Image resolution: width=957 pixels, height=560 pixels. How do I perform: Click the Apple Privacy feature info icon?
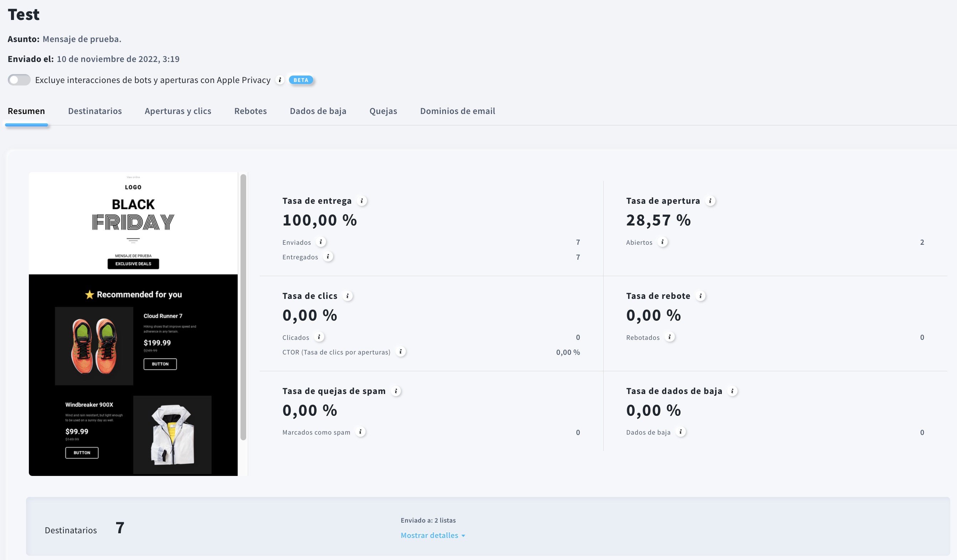(x=281, y=80)
